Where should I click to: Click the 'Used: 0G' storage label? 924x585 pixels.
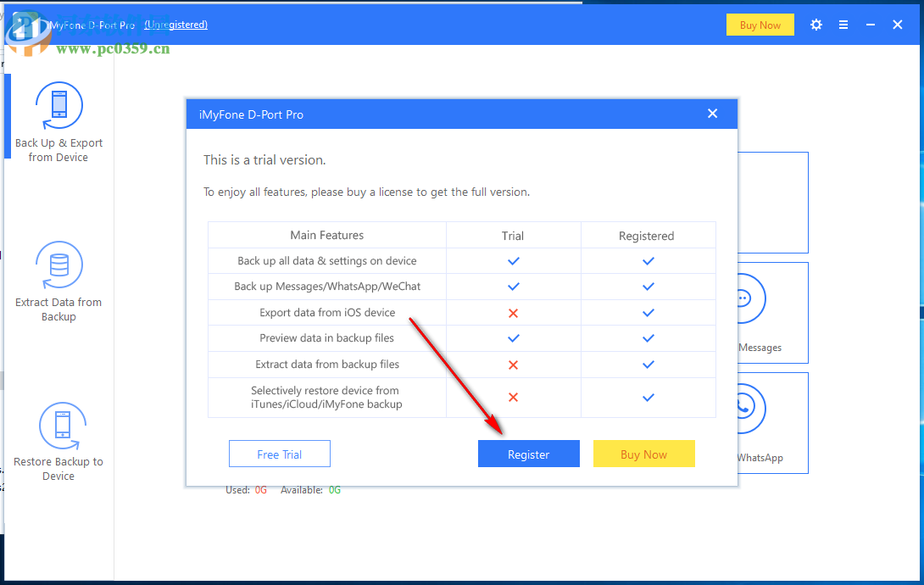(247, 489)
